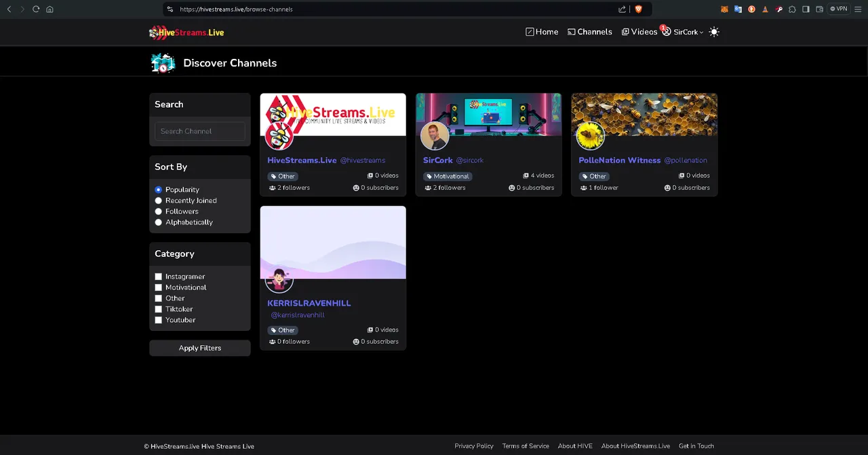Click site settings icon in address bar
Image resolution: width=868 pixels, height=455 pixels.
[170, 9]
